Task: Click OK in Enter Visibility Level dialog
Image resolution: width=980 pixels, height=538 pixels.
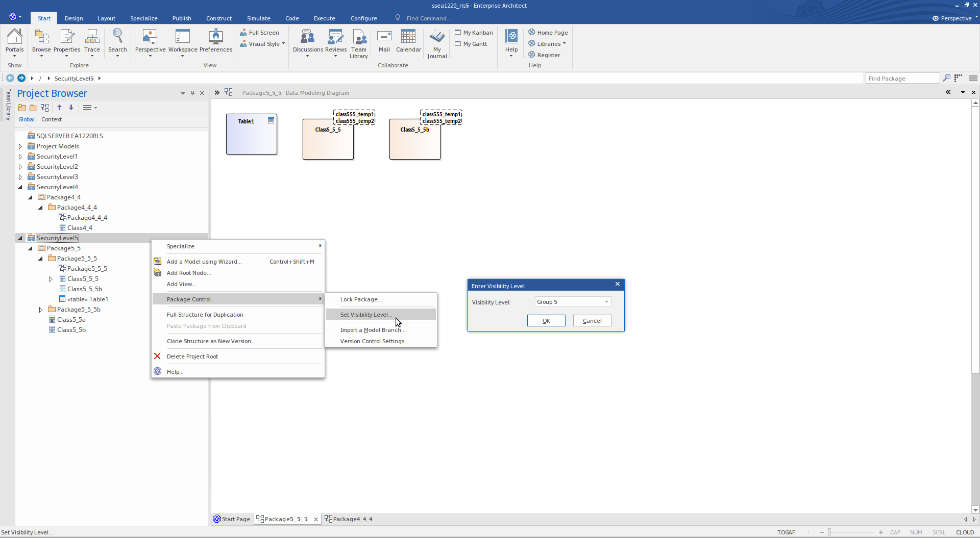Action: [546, 321]
